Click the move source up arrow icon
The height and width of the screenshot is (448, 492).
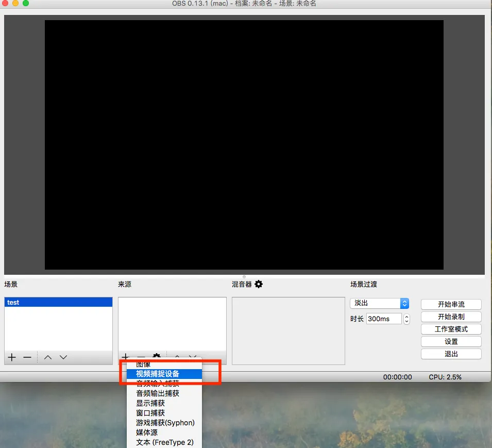pyautogui.click(x=177, y=357)
